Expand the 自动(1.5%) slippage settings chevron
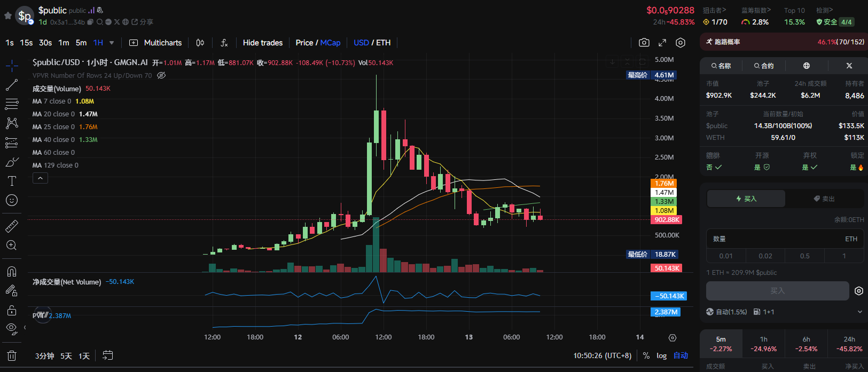This screenshot has width=868, height=372. pos(860,312)
